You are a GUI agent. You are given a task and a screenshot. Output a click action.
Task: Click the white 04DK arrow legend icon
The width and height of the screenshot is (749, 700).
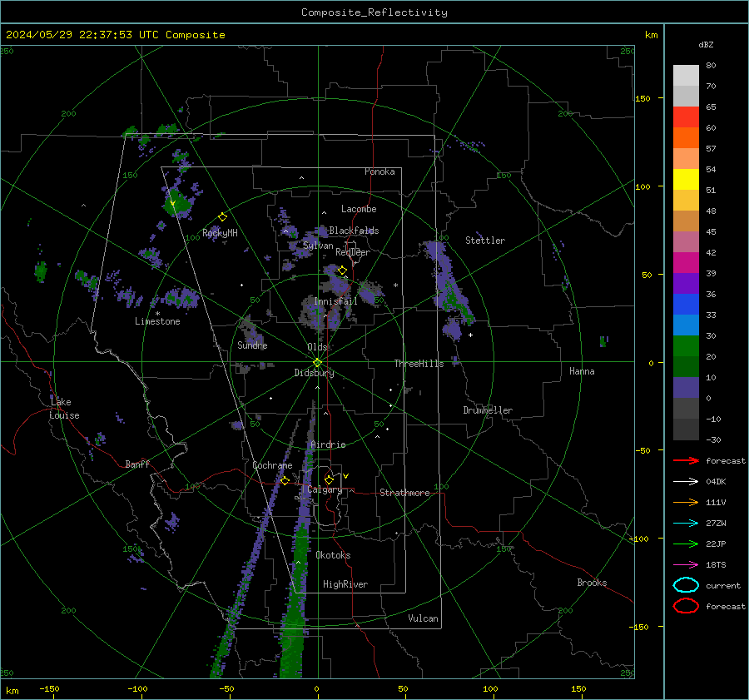tap(686, 482)
